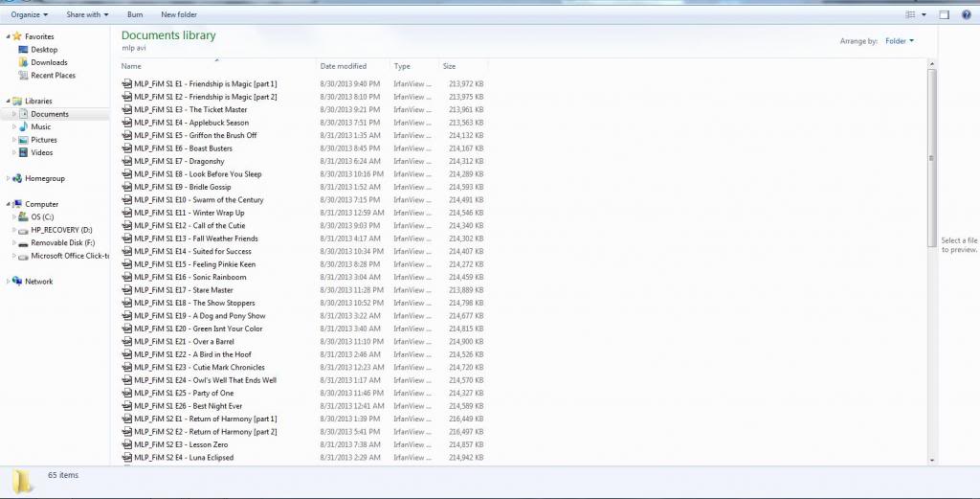Collapse the Computer tree node
The width and height of the screenshot is (980, 499).
(x=8, y=204)
